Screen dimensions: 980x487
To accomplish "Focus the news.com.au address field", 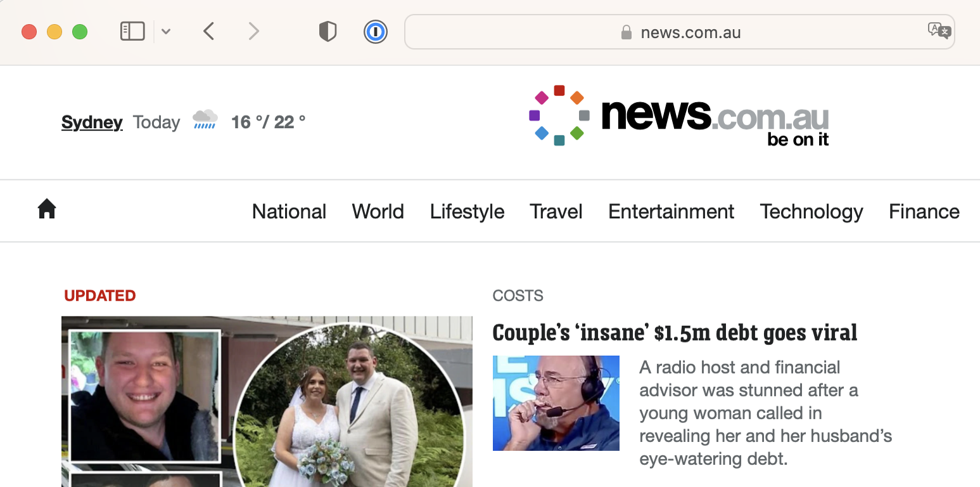I will click(x=680, y=32).
